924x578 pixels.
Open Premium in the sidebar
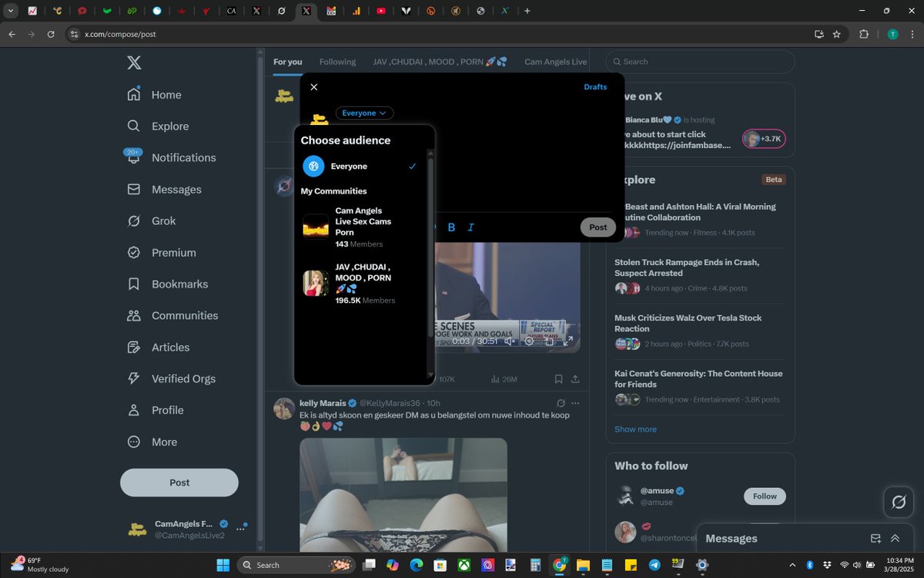click(162, 253)
